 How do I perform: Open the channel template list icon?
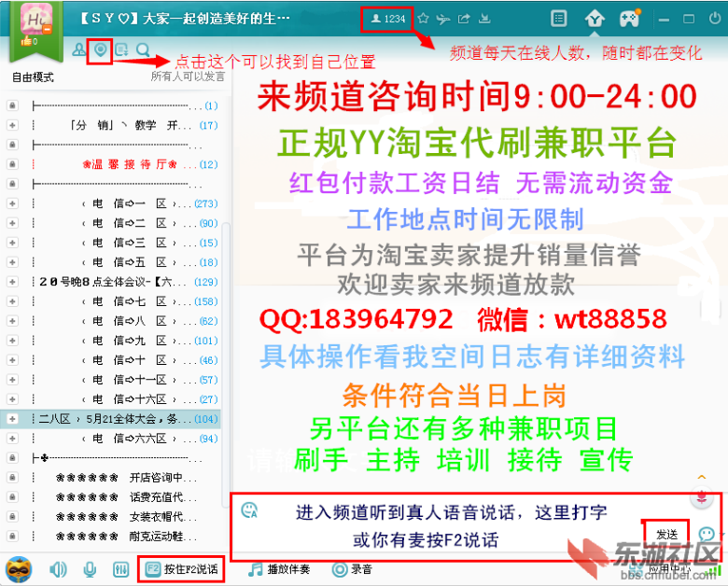[x=558, y=19]
